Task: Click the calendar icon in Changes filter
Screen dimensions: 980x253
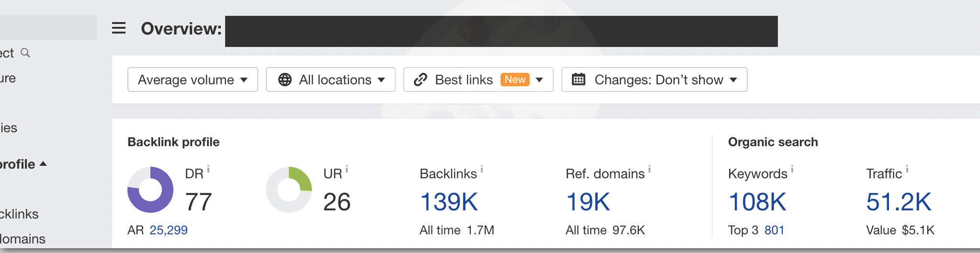Action: 579,80
